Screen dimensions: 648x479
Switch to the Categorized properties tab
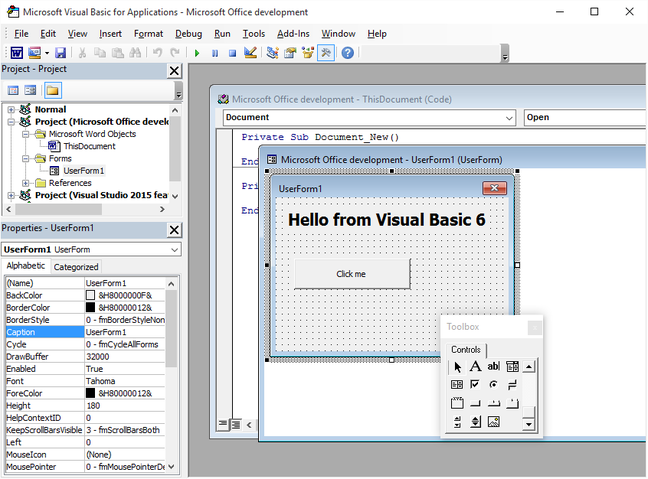[76, 267]
